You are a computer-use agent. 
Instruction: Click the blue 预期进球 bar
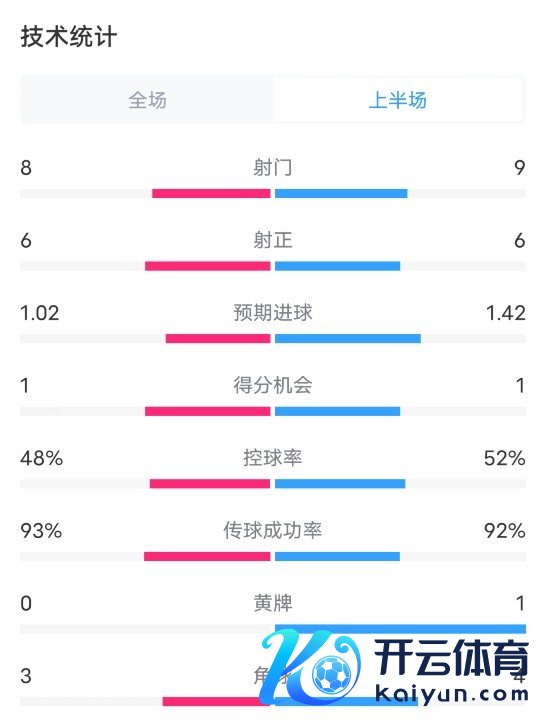(x=348, y=338)
